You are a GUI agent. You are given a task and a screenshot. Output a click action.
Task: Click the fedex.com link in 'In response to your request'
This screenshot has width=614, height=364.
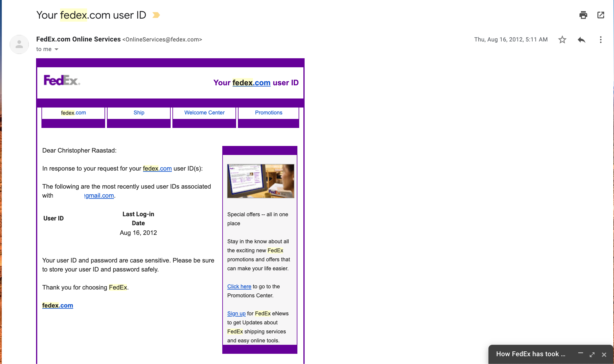(x=157, y=168)
